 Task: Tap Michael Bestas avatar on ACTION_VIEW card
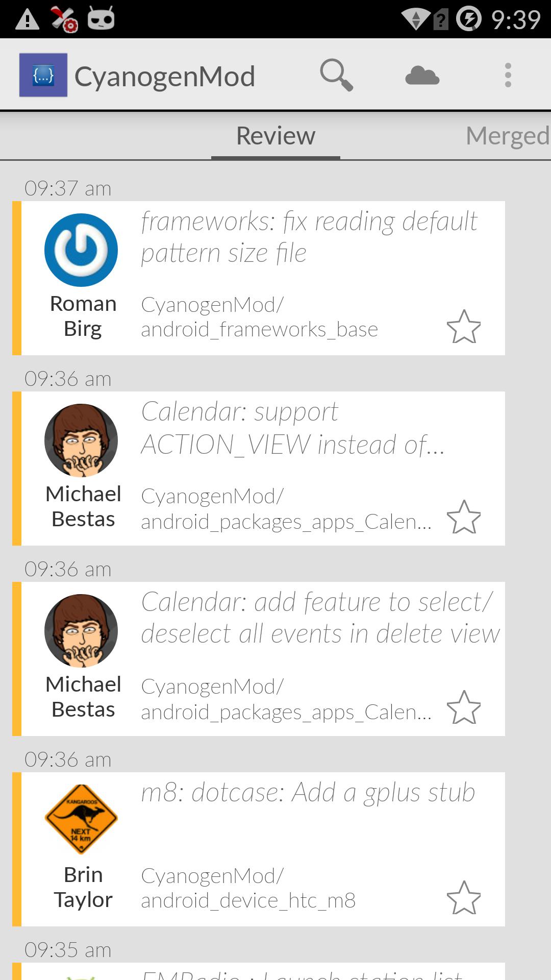point(81,440)
